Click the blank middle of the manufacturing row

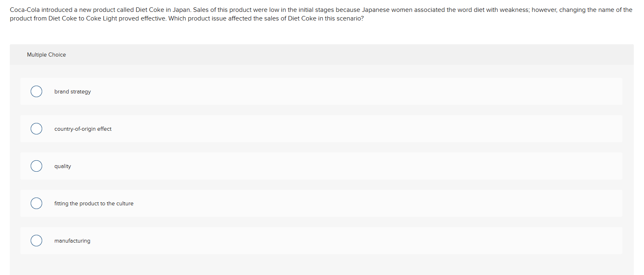click(x=327, y=241)
